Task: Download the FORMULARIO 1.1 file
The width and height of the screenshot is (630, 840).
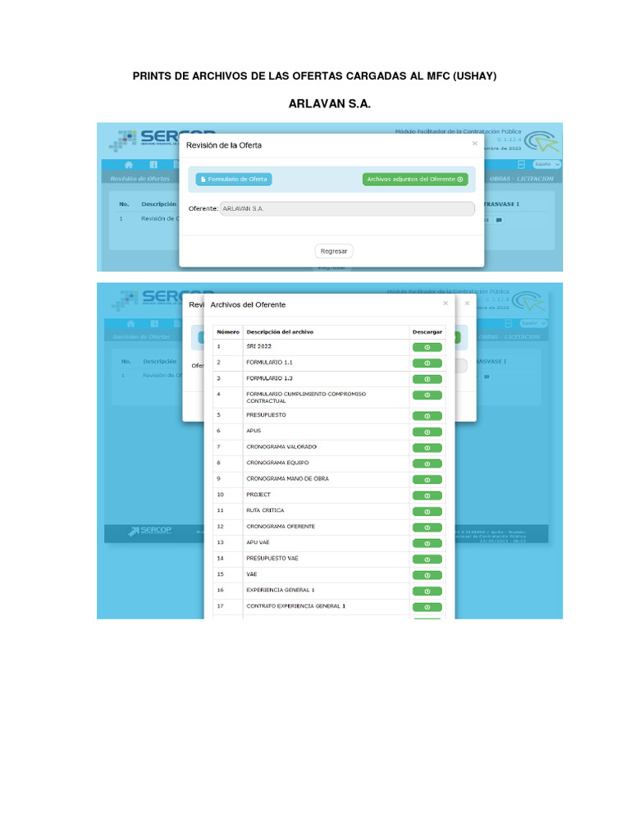Action: point(427,363)
